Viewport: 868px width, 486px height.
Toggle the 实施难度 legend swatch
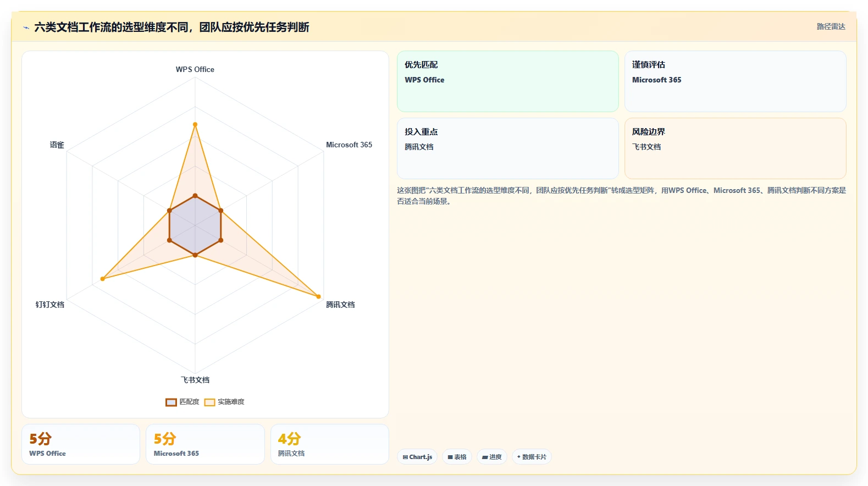209,402
